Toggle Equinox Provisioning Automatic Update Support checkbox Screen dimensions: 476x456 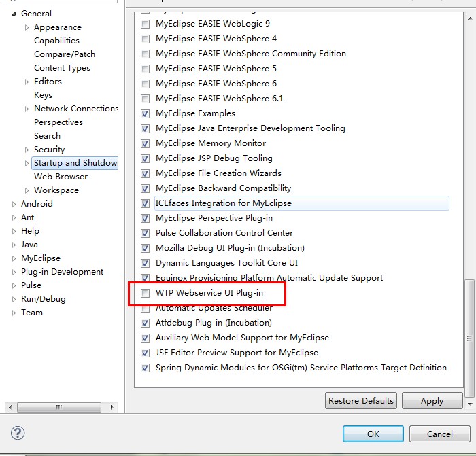click(x=145, y=277)
